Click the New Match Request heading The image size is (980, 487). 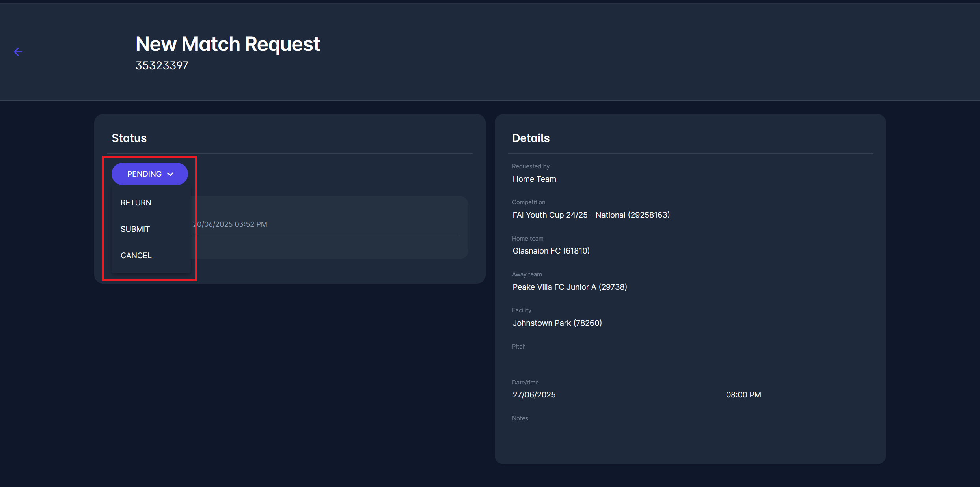click(227, 44)
